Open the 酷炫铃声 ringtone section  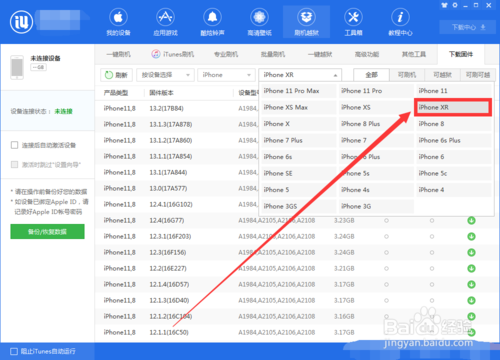pos(212,22)
